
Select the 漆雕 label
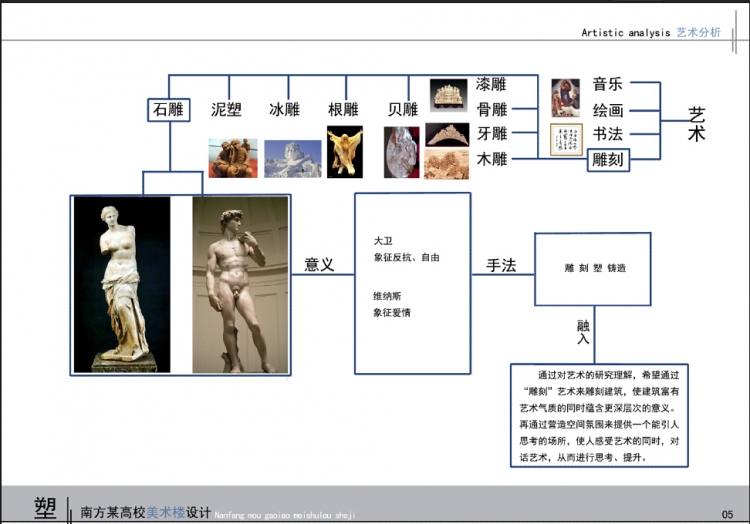(491, 84)
